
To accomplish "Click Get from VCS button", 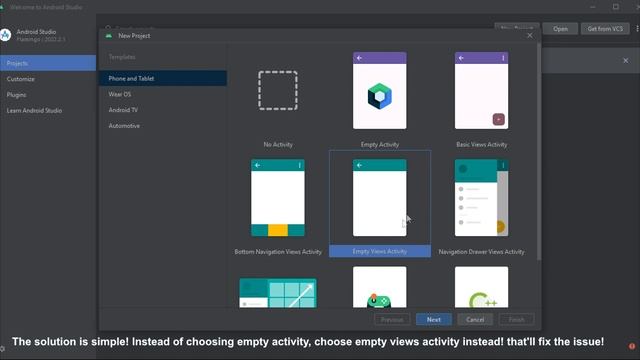I will point(605,29).
